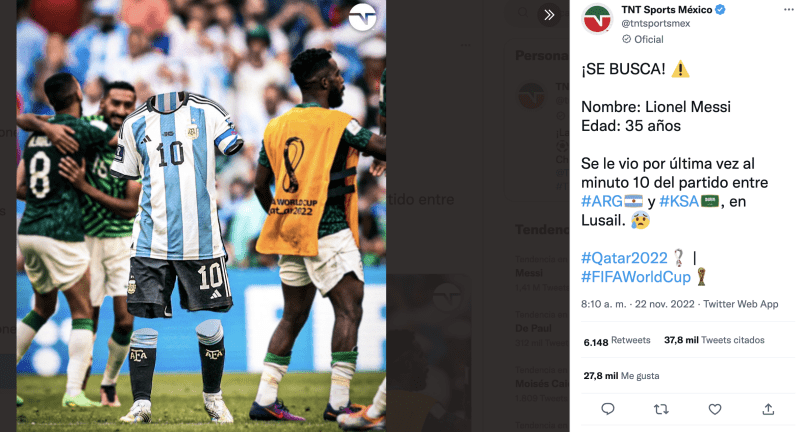View the 37,8 mil Tweets citados
The height and width of the screenshot is (432, 800).
[714, 340]
